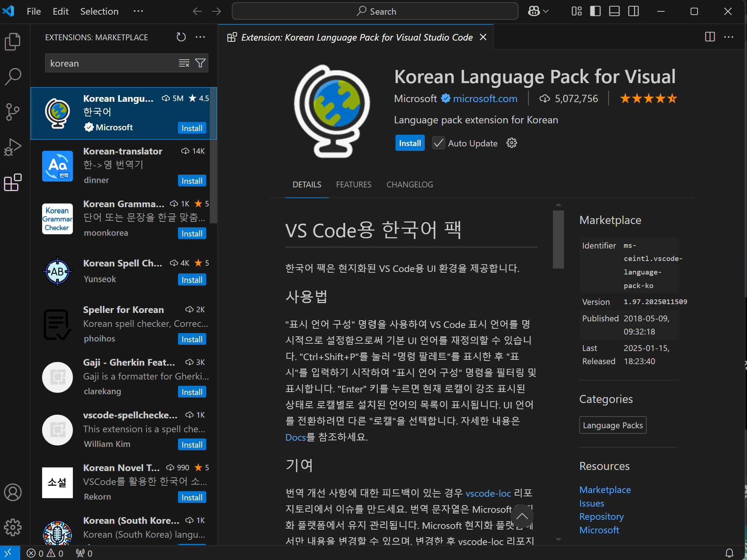Open the Copilot chat menu

(538, 11)
